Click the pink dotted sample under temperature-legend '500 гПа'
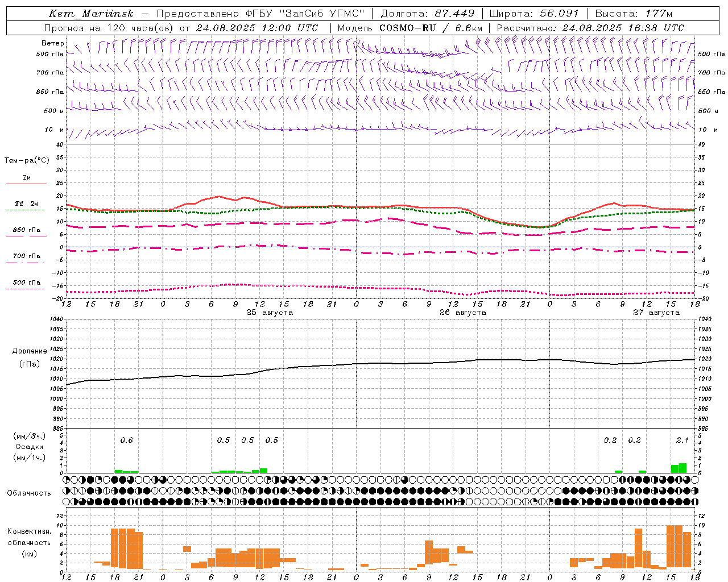Image resolution: width=728 pixels, height=582 pixels. 25,289
